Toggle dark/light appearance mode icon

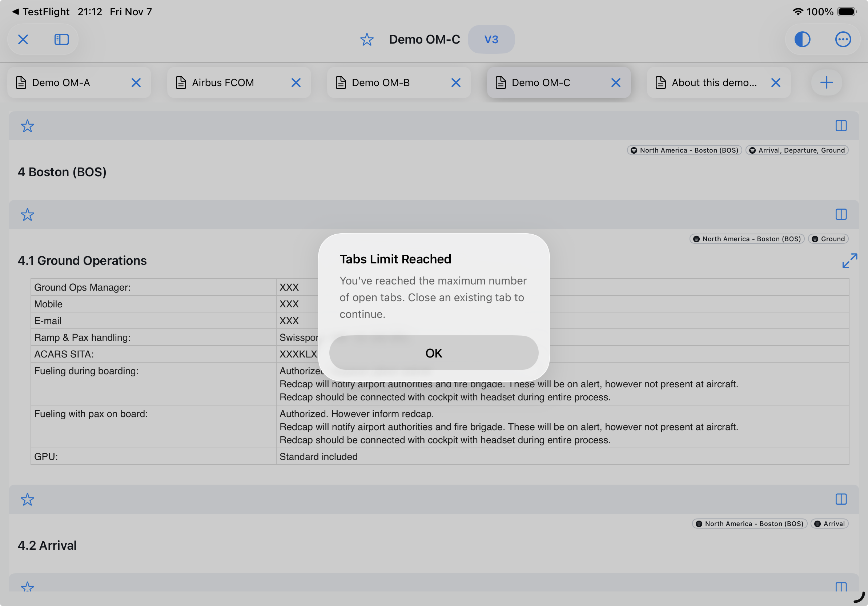802,39
